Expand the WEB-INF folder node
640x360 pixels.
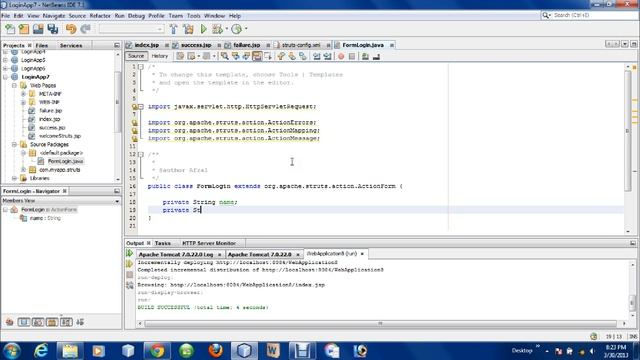pyautogui.click(x=23, y=102)
